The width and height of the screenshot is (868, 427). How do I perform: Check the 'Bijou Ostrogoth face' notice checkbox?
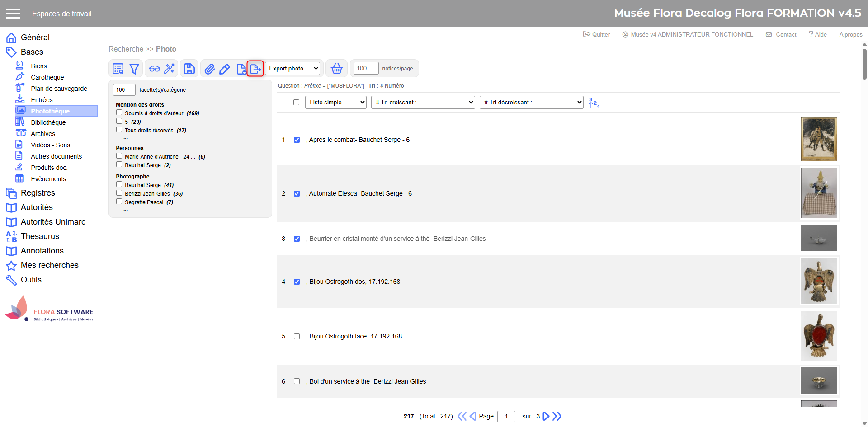click(x=297, y=337)
